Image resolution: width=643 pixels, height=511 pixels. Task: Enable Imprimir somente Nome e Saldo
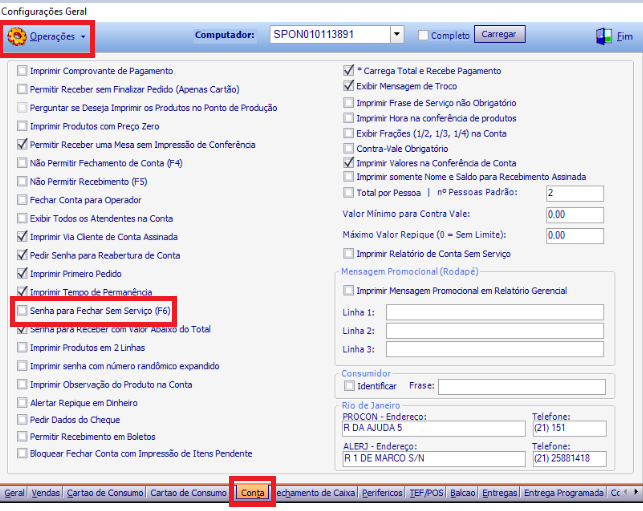click(x=349, y=177)
